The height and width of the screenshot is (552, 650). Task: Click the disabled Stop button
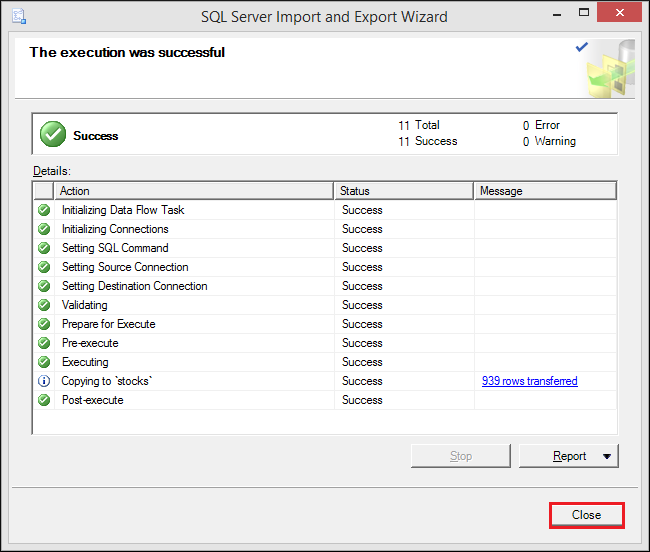coord(461,456)
